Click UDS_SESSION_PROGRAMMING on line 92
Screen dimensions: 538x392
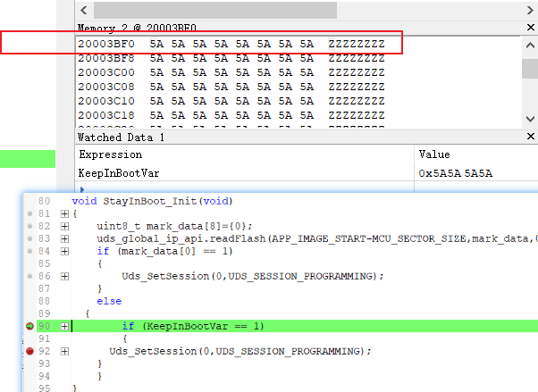pos(288,351)
